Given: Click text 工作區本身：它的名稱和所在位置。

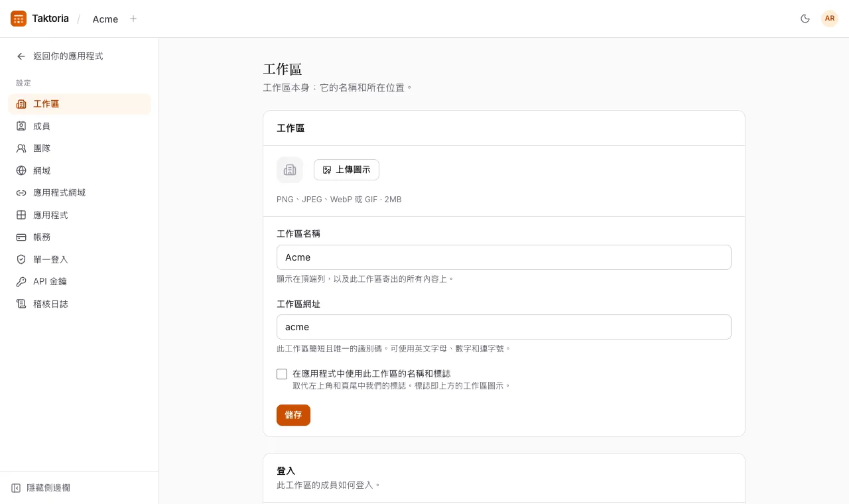Looking at the screenshot, I should [338, 88].
